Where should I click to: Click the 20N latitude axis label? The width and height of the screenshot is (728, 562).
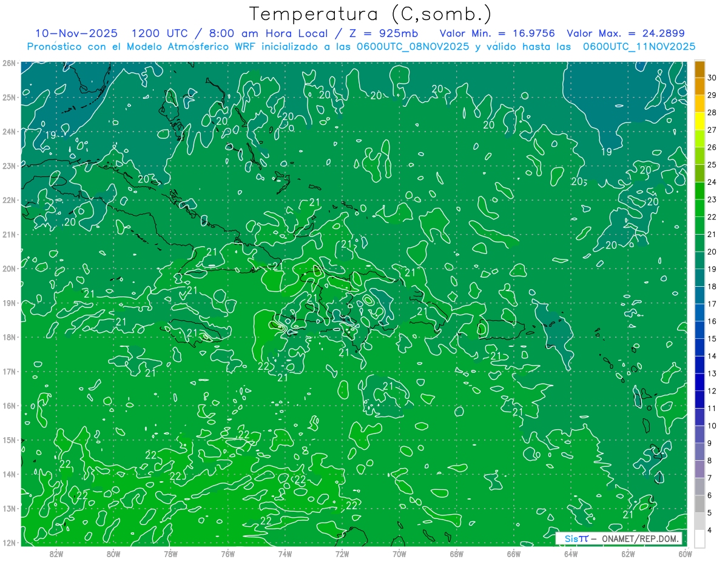[8, 269]
